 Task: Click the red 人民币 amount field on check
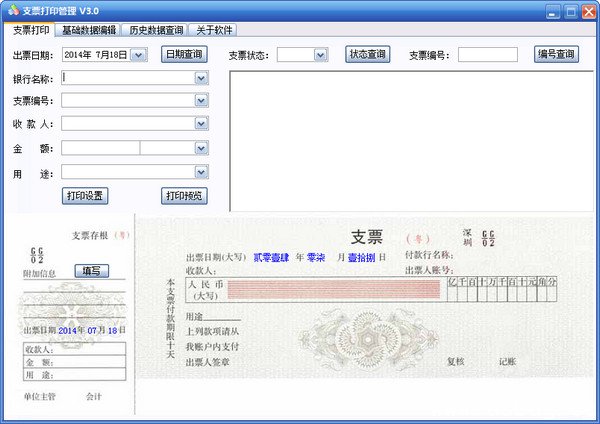point(334,290)
